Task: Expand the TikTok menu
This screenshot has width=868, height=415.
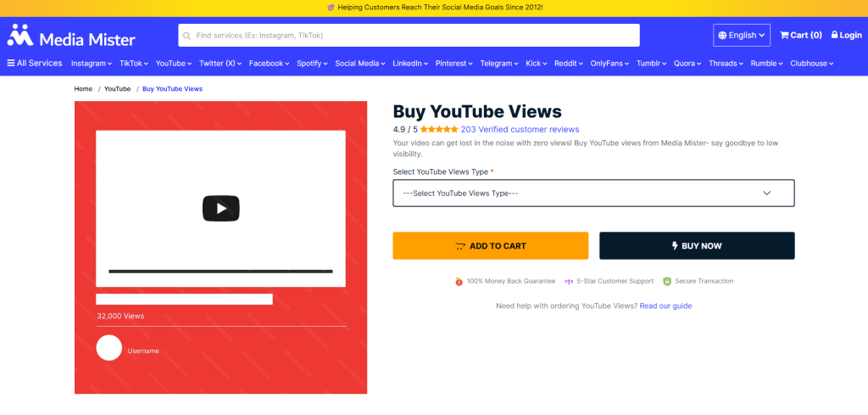Action: (x=134, y=63)
